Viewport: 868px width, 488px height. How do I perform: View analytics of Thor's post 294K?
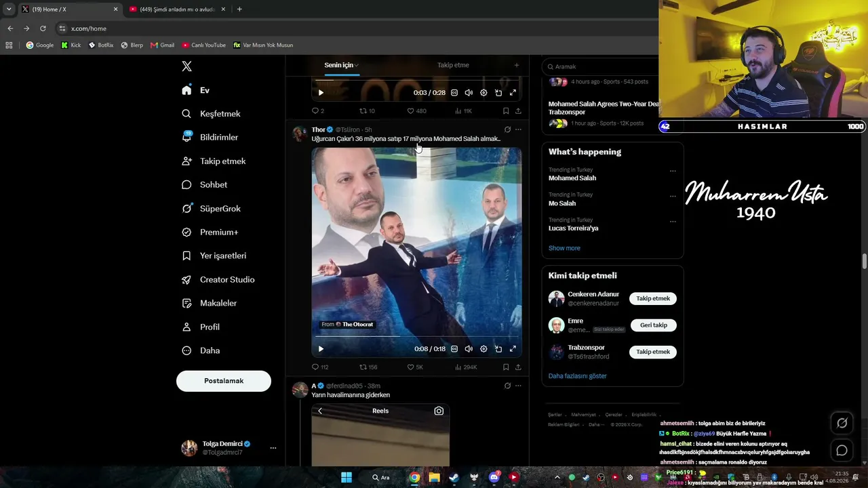point(458,367)
